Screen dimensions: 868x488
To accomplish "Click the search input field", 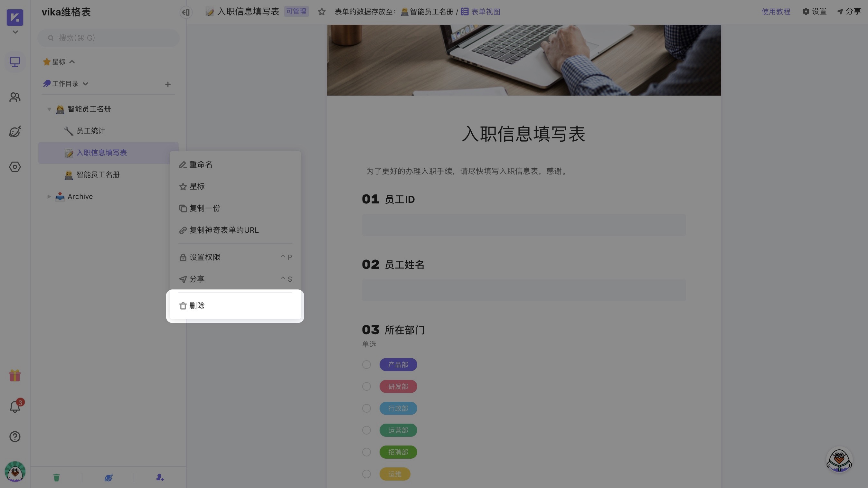I will (108, 38).
